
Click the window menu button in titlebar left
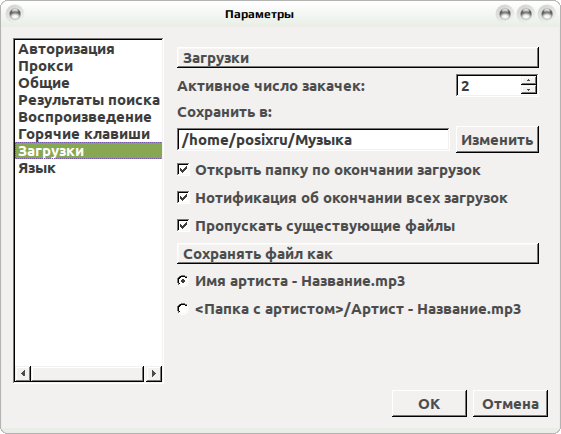(15, 14)
